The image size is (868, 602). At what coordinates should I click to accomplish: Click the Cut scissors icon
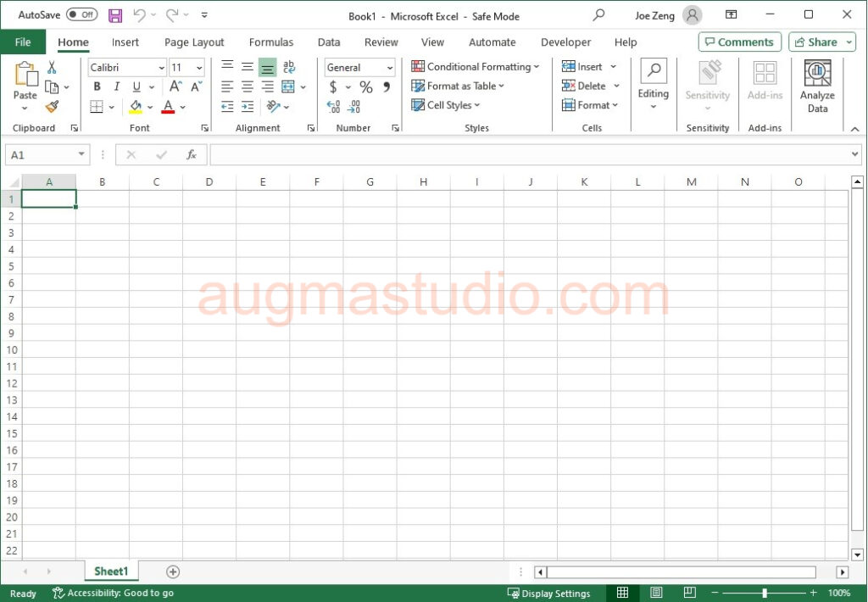click(x=52, y=68)
